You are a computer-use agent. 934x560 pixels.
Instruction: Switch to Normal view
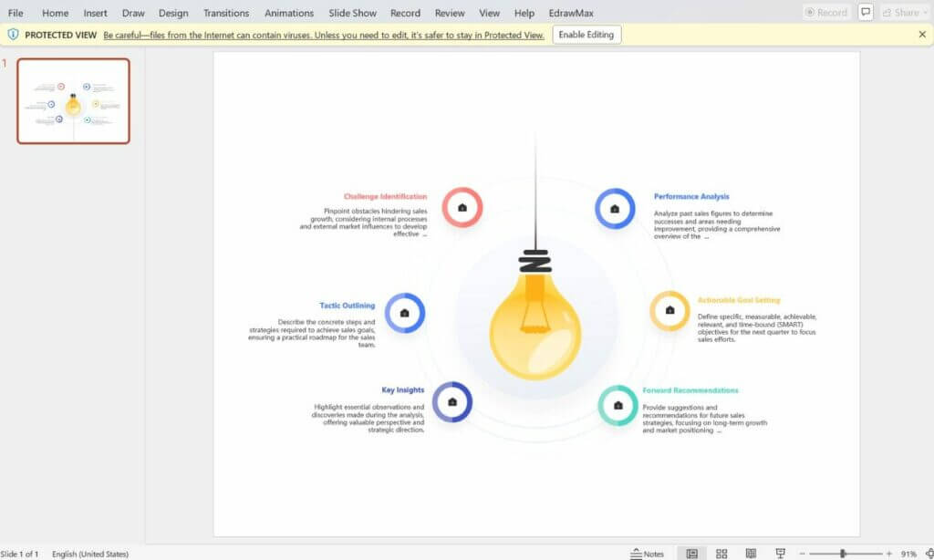click(691, 554)
